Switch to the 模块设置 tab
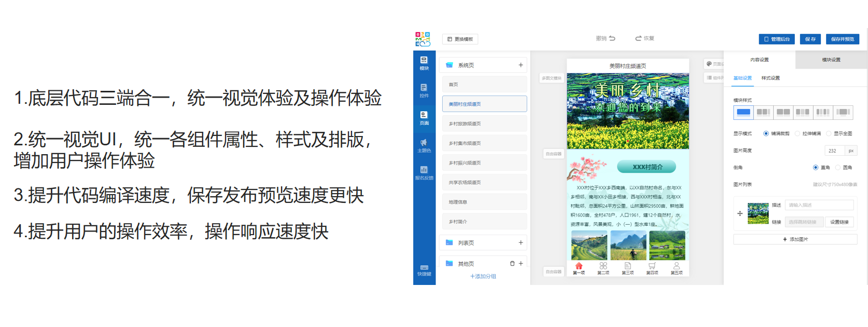Screen dimensions: 868x327 pos(831,60)
